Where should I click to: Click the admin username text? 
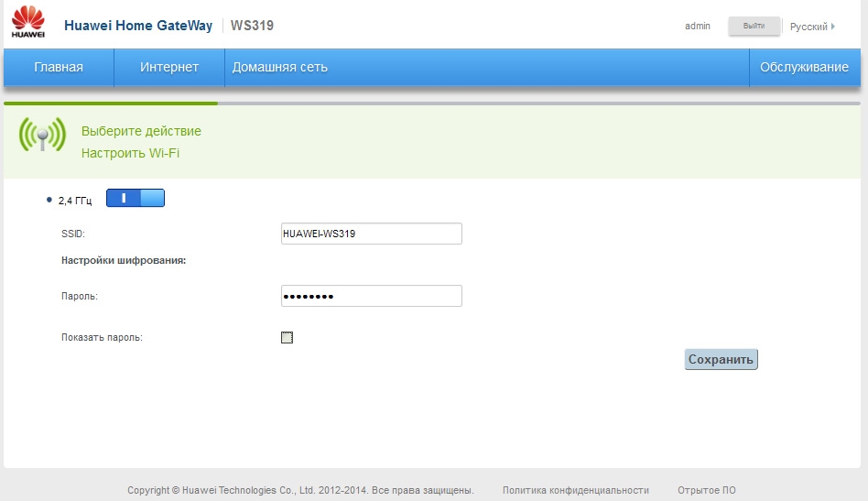pyautogui.click(x=698, y=26)
